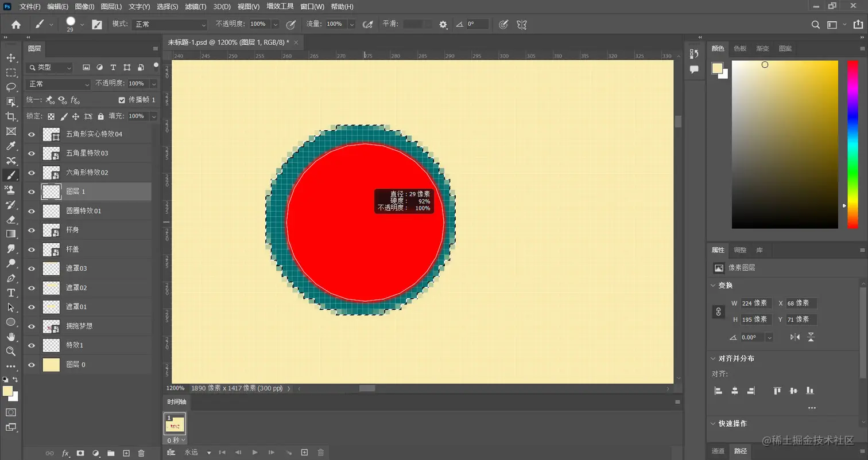The image size is (868, 460).
Task: Open layer styles via the fx icon
Action: [x=66, y=453]
